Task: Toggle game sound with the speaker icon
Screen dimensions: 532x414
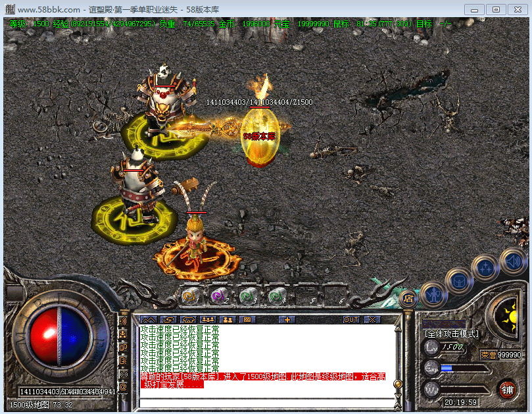Action: (514, 261)
